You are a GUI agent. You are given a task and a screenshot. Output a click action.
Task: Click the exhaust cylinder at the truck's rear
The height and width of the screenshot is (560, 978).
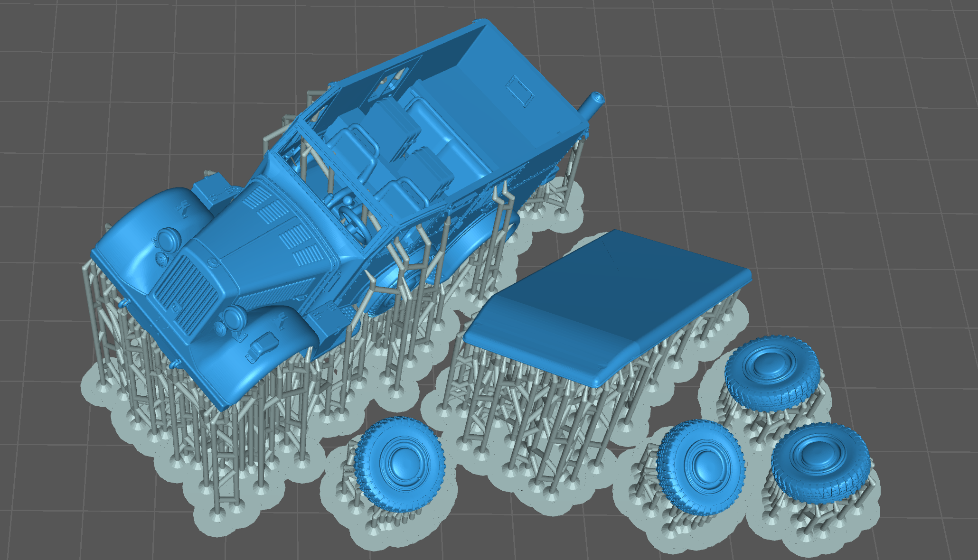click(x=592, y=105)
